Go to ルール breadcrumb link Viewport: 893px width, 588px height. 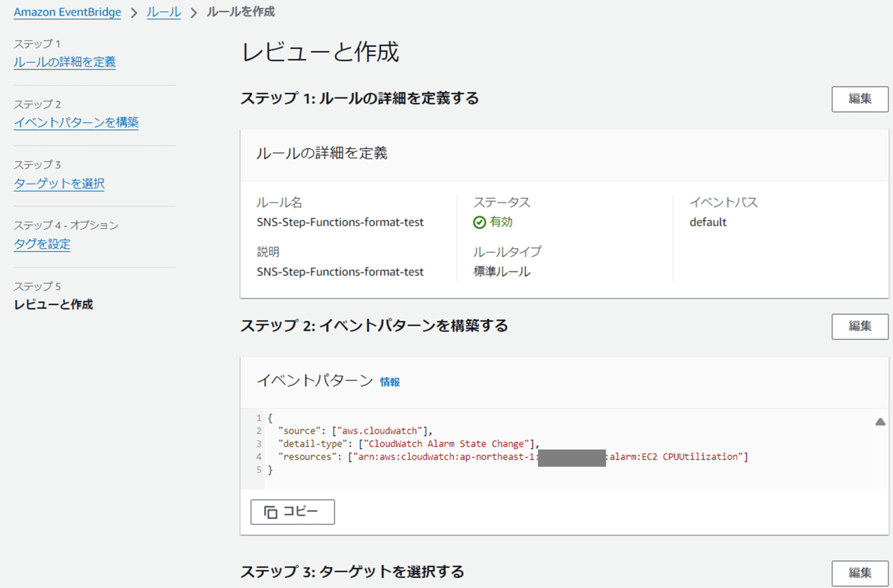(x=163, y=12)
